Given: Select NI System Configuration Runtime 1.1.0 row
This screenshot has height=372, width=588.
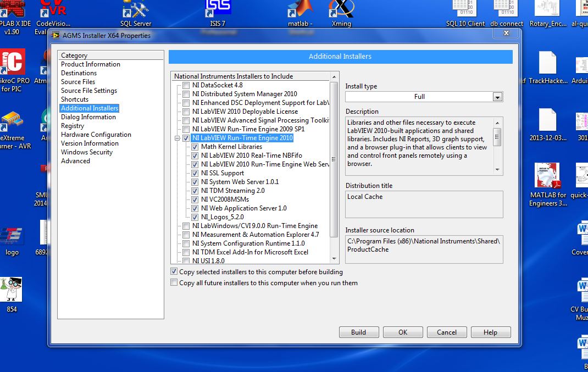Looking at the screenshot, I should (x=248, y=243).
